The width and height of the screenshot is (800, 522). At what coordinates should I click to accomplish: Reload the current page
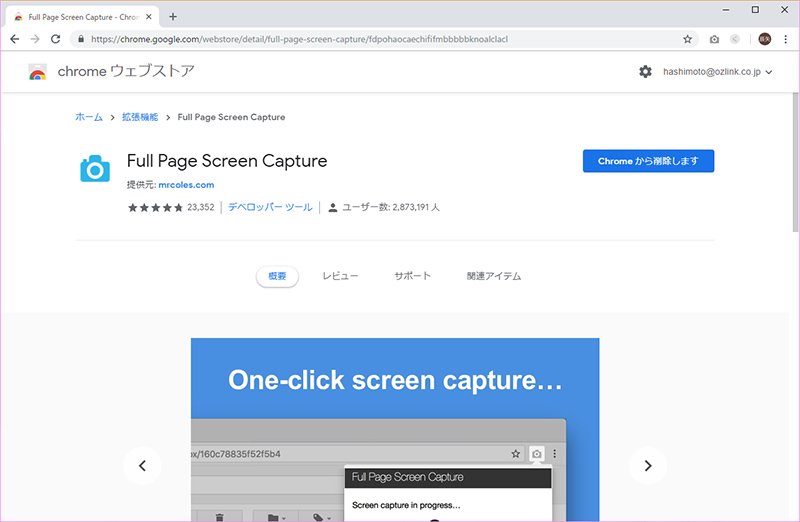55,39
